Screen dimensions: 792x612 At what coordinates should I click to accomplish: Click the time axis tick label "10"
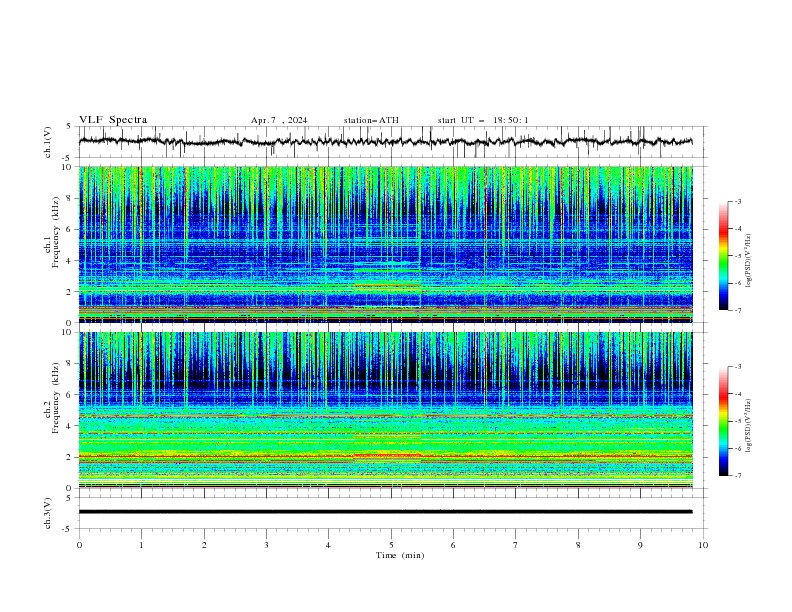(x=703, y=545)
